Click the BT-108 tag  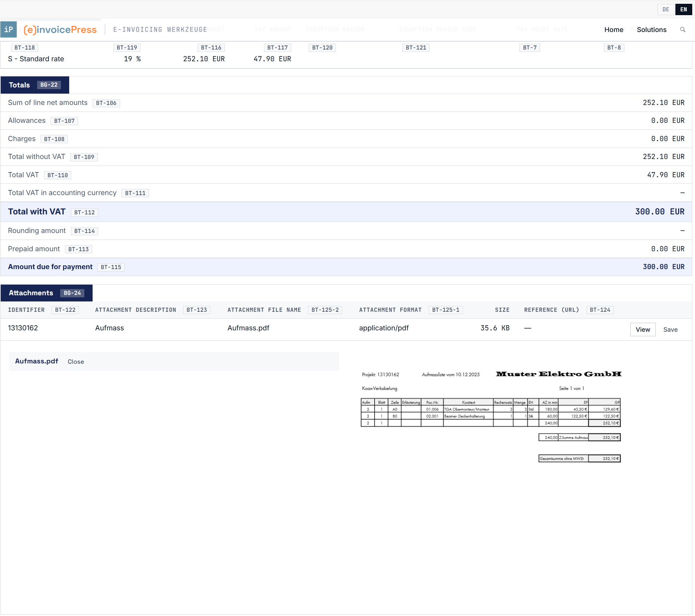[x=54, y=139]
